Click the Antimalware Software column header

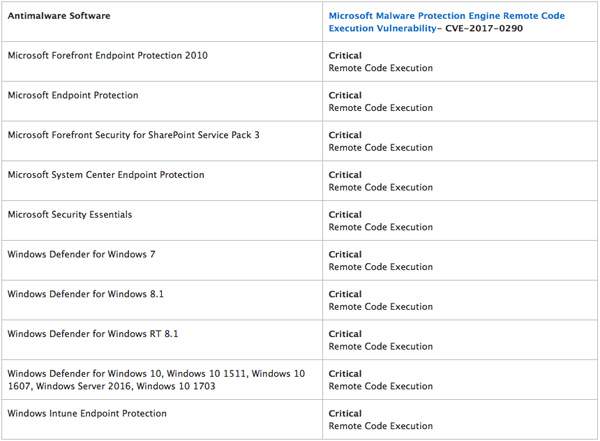point(59,16)
